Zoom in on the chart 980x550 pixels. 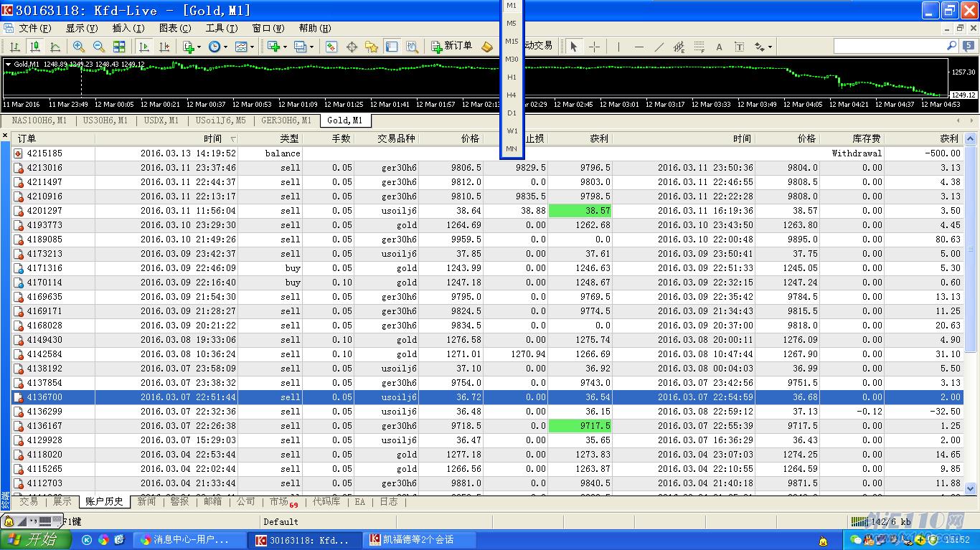(79, 47)
